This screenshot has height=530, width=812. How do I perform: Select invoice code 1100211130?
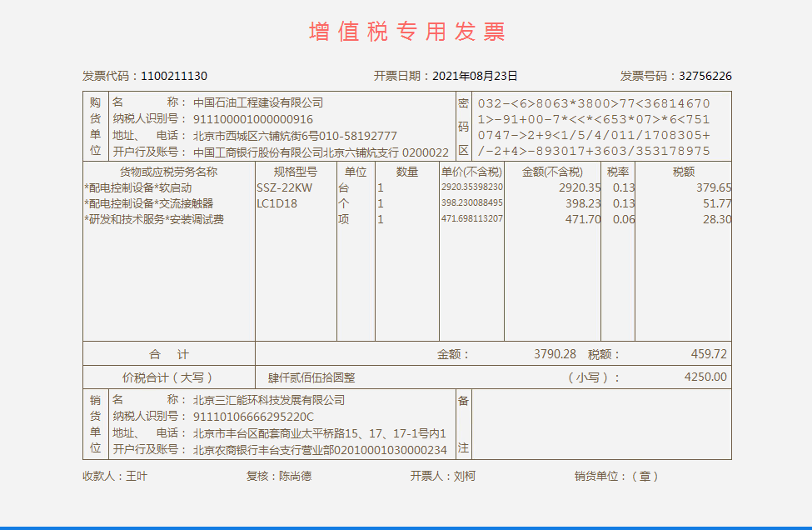[174, 76]
